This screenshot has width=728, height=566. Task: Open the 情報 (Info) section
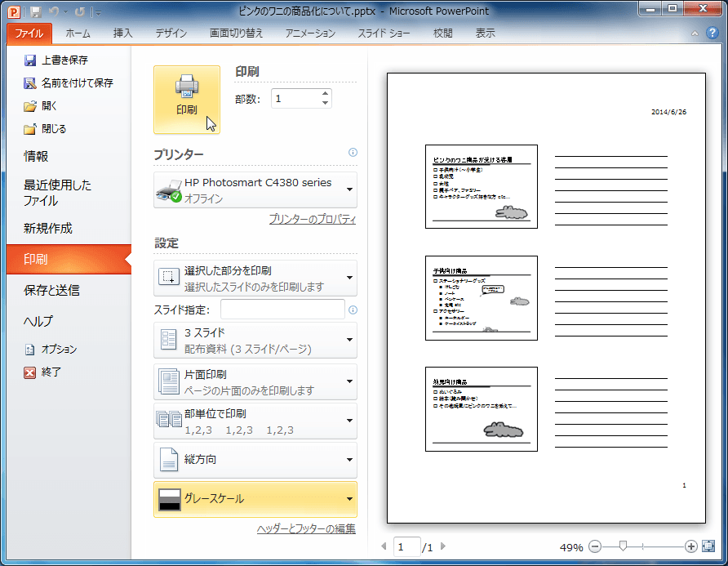[x=36, y=156]
